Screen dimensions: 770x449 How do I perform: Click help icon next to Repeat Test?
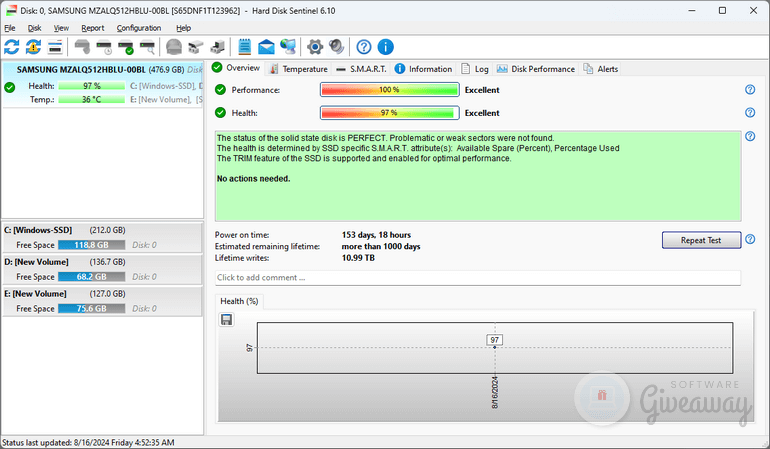click(750, 239)
